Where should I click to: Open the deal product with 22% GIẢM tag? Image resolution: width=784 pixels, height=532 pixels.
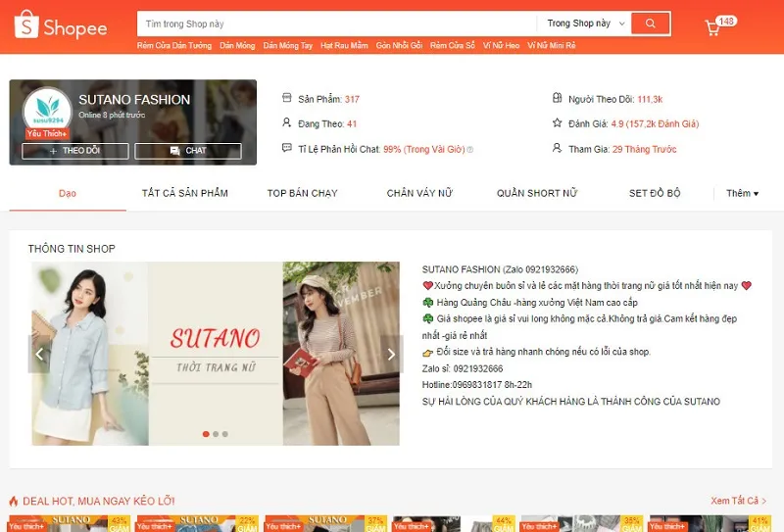[198, 523]
